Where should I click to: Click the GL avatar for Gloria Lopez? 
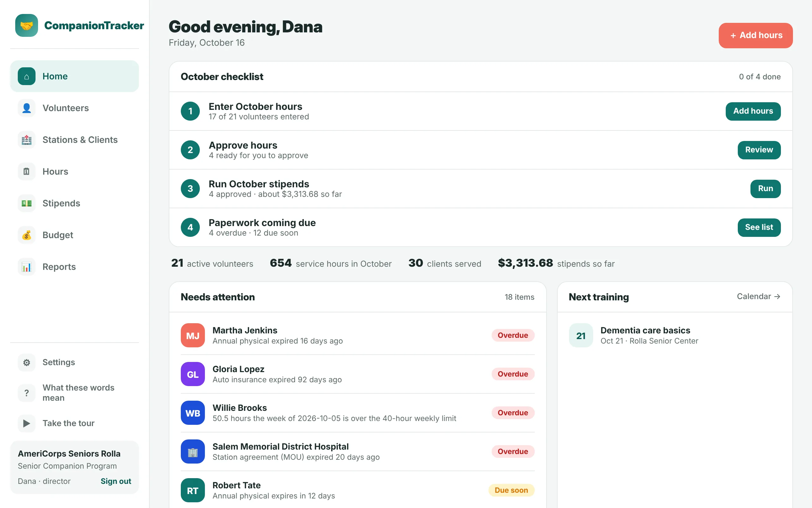193,374
